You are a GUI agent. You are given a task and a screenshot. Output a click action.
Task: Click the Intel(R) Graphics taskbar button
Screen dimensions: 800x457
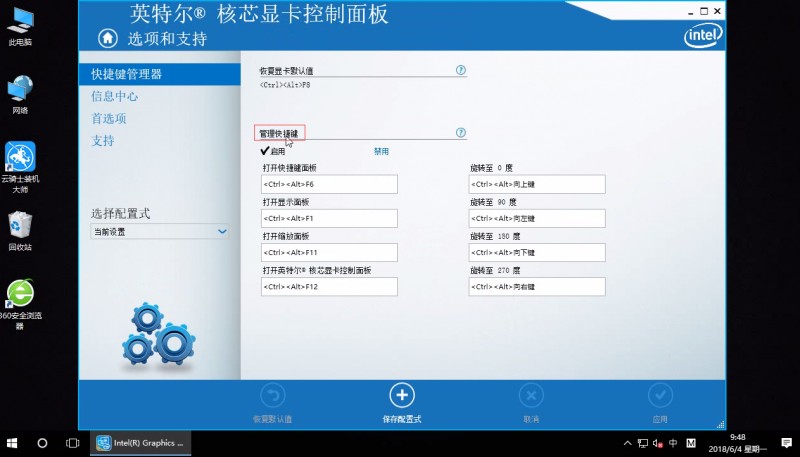coord(141,443)
